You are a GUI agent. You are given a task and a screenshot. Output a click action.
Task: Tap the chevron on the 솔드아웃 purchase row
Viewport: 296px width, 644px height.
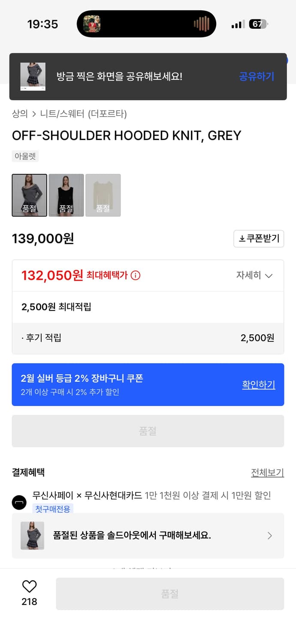click(270, 536)
